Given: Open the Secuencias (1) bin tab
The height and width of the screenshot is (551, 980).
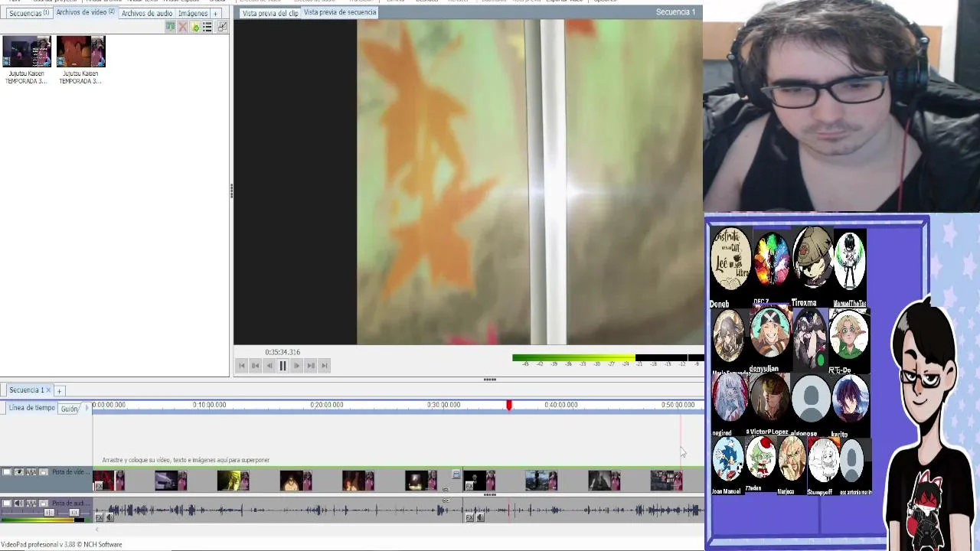Looking at the screenshot, I should (28, 13).
